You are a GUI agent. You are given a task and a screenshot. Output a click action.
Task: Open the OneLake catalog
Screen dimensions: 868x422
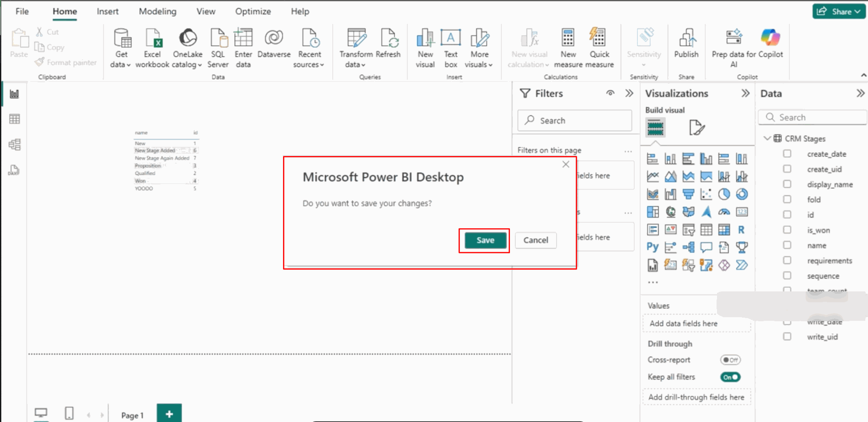pos(188,48)
